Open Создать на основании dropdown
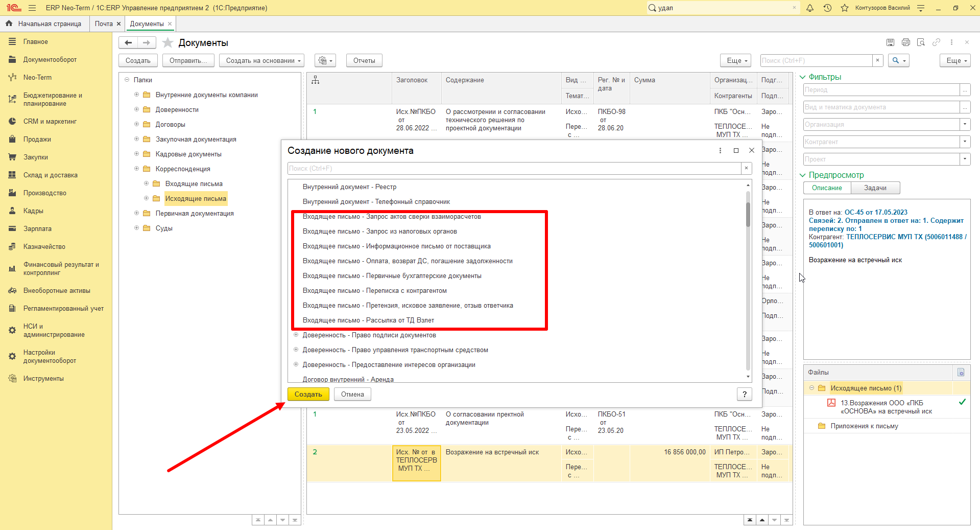Screen dimensions: 980x530 click(x=262, y=60)
